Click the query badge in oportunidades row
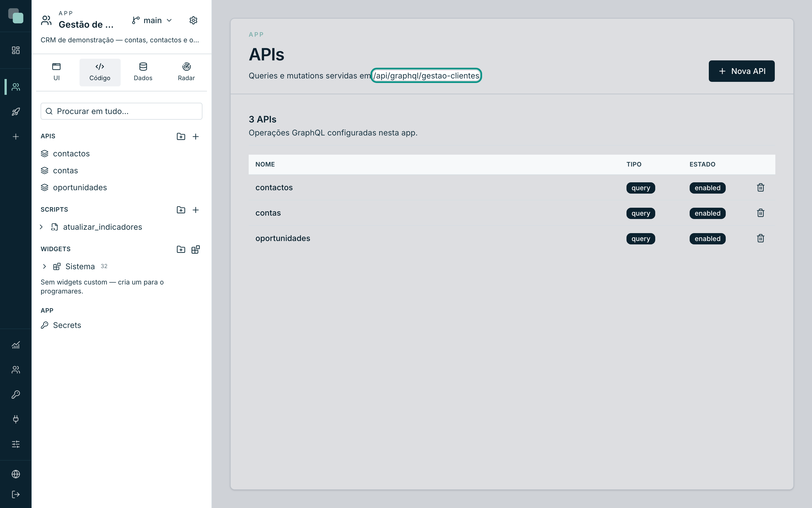The height and width of the screenshot is (508, 812). (x=641, y=238)
